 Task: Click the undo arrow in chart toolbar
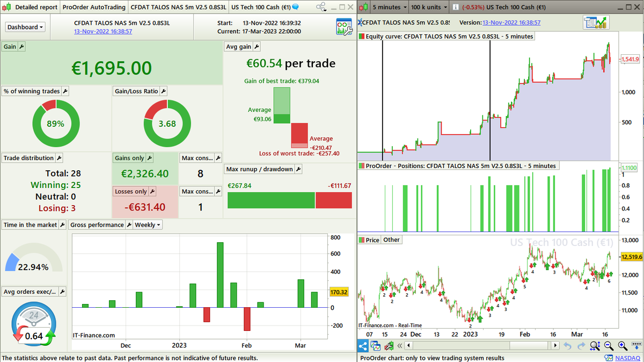tap(568, 346)
